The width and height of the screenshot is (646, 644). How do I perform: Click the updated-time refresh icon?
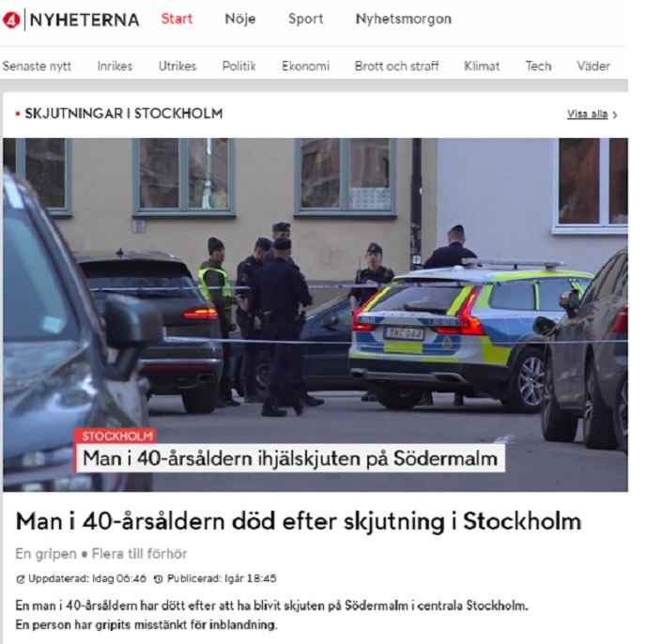[20, 579]
